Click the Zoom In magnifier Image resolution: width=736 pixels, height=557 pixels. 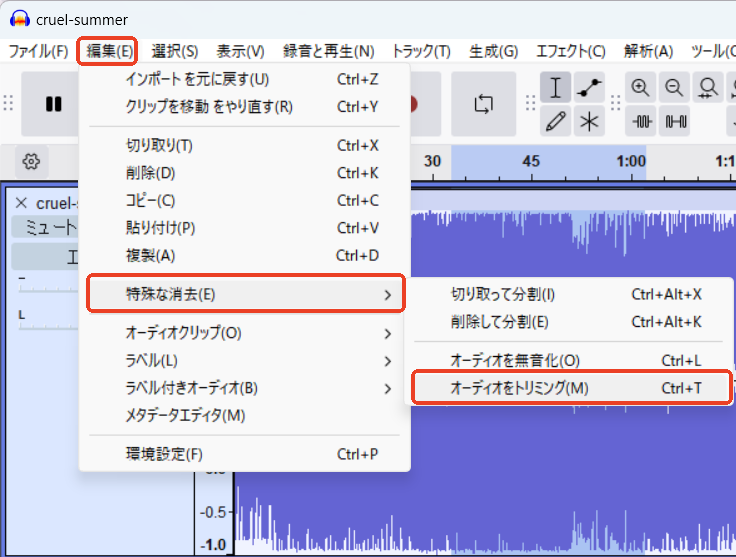point(640,88)
